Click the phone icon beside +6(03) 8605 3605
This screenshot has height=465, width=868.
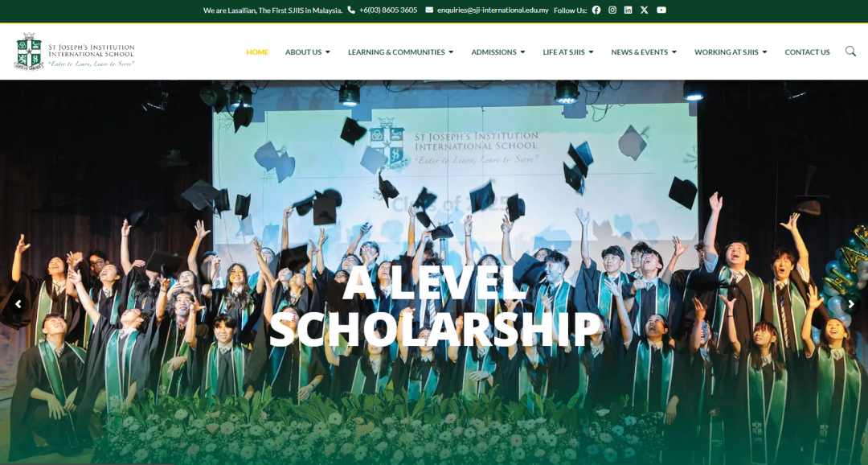(351, 10)
